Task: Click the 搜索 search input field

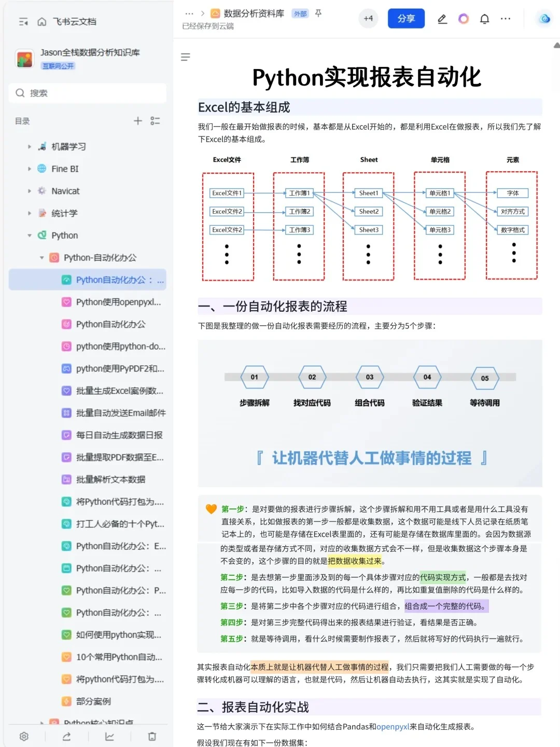Action: point(88,93)
